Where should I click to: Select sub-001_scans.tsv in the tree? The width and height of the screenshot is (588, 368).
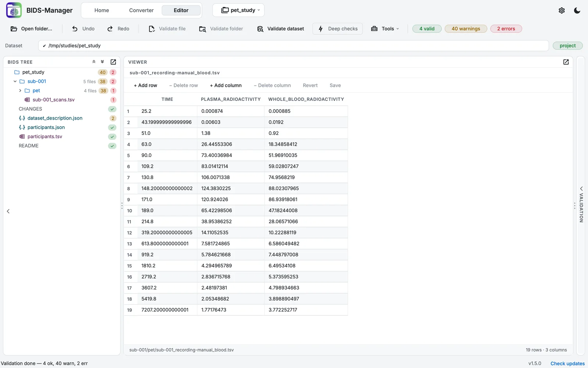coord(54,100)
